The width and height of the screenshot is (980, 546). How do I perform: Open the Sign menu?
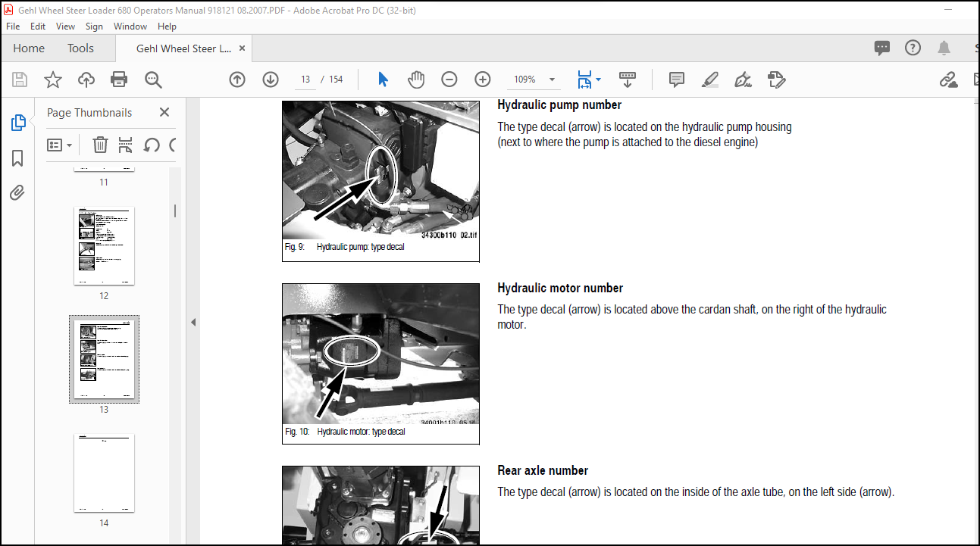(94, 26)
